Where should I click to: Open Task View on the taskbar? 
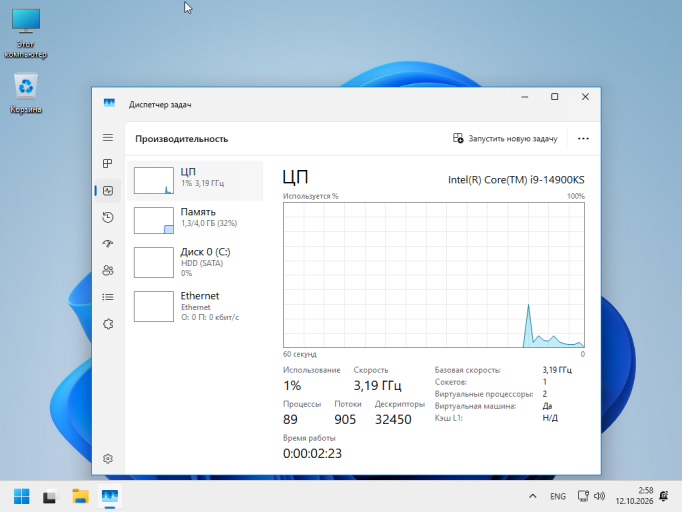(50, 496)
